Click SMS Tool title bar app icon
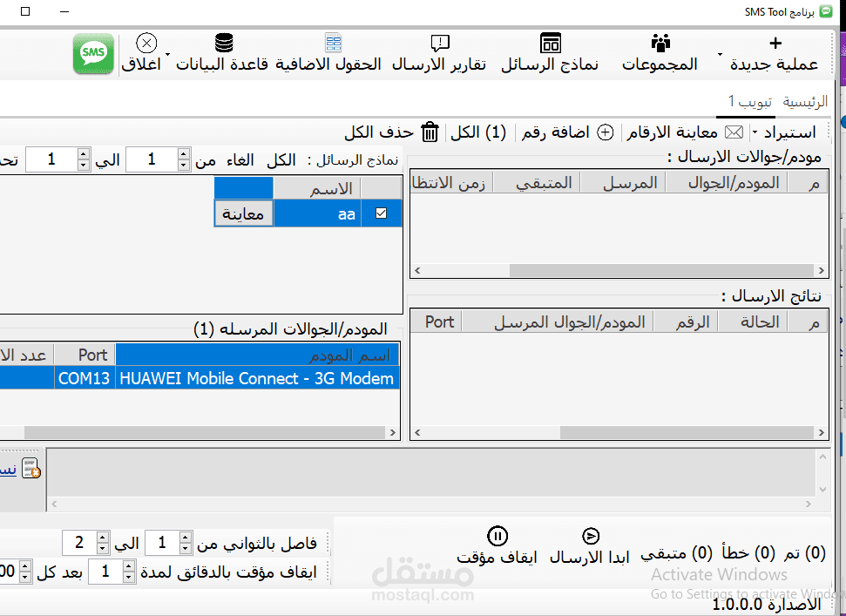This screenshot has width=846, height=616. [826, 11]
